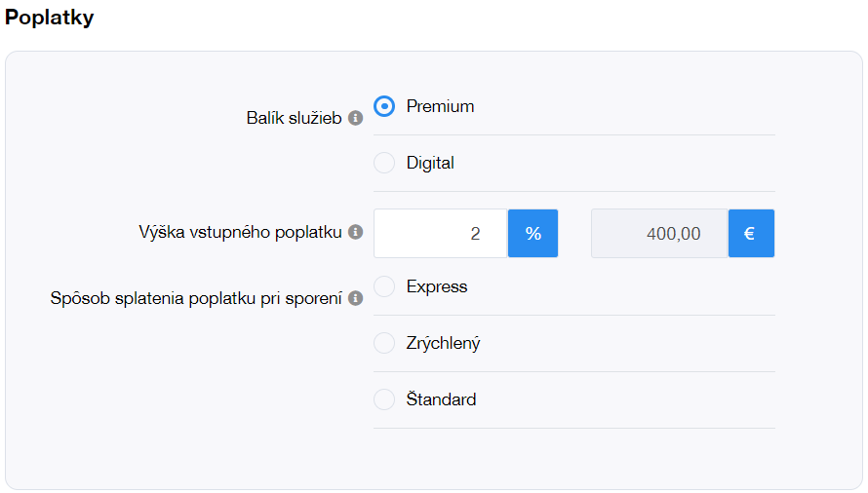Click the Express option label text

[437, 286]
